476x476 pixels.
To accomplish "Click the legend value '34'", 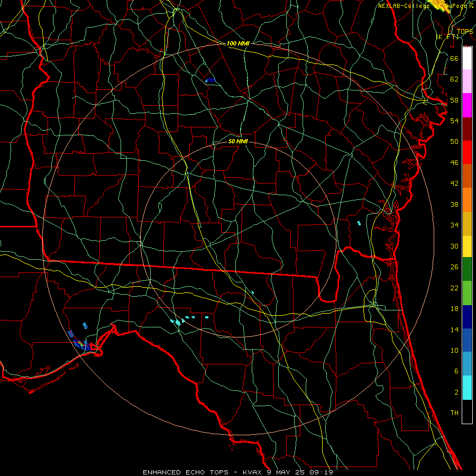I will pyautogui.click(x=454, y=225).
